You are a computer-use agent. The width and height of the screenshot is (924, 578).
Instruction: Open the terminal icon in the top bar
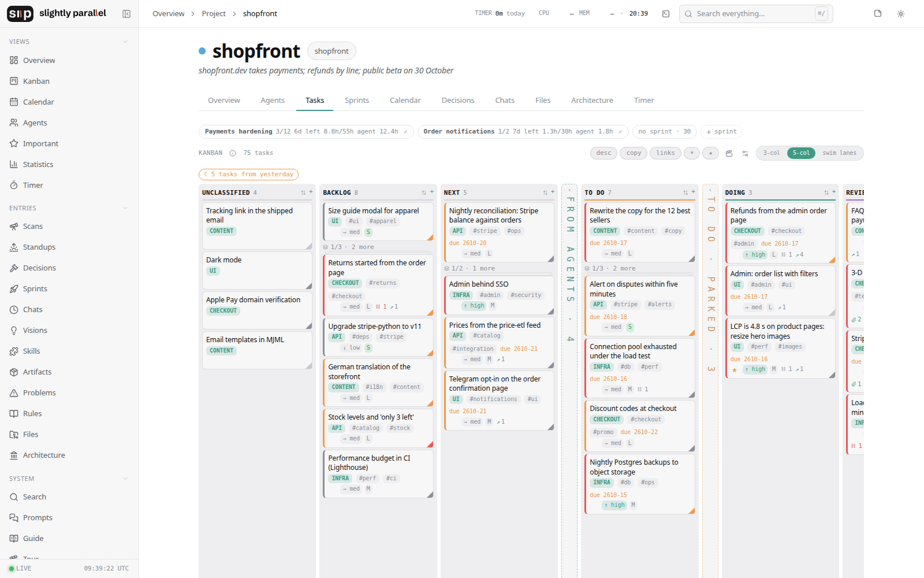(x=666, y=14)
